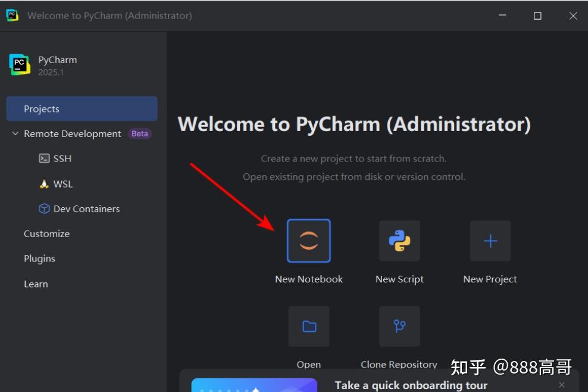This screenshot has height=392, width=588.
Task: Open an existing project folder
Action: (308, 326)
